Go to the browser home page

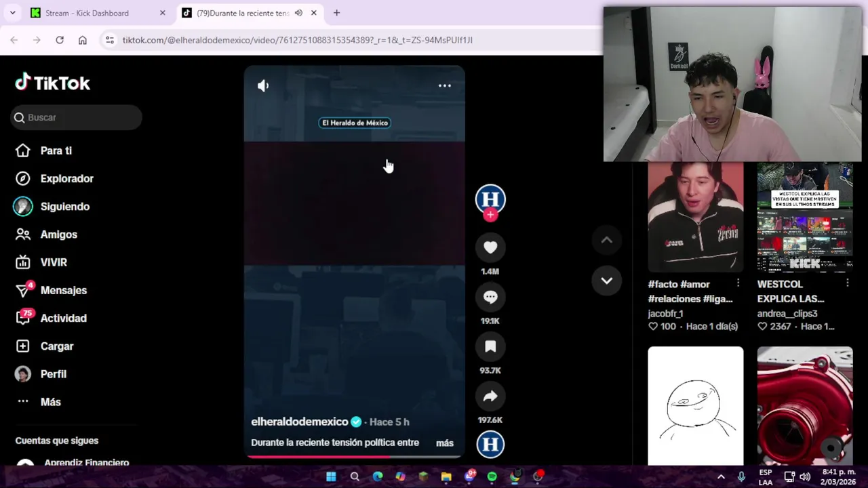83,40
